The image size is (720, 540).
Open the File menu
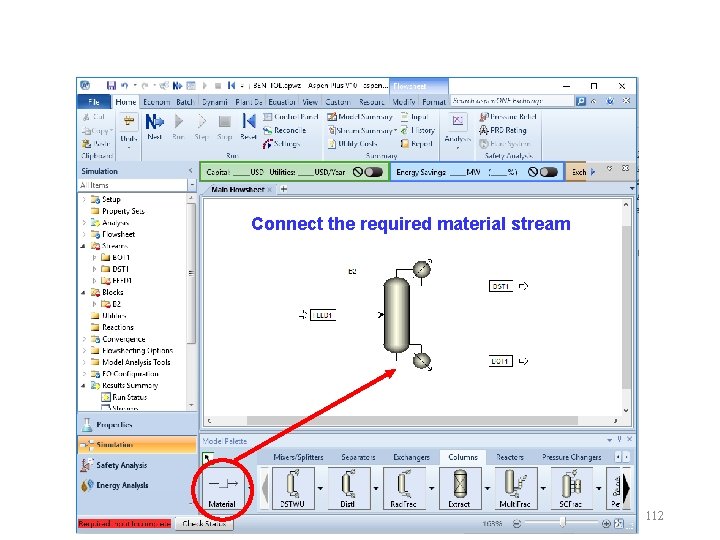(94, 101)
